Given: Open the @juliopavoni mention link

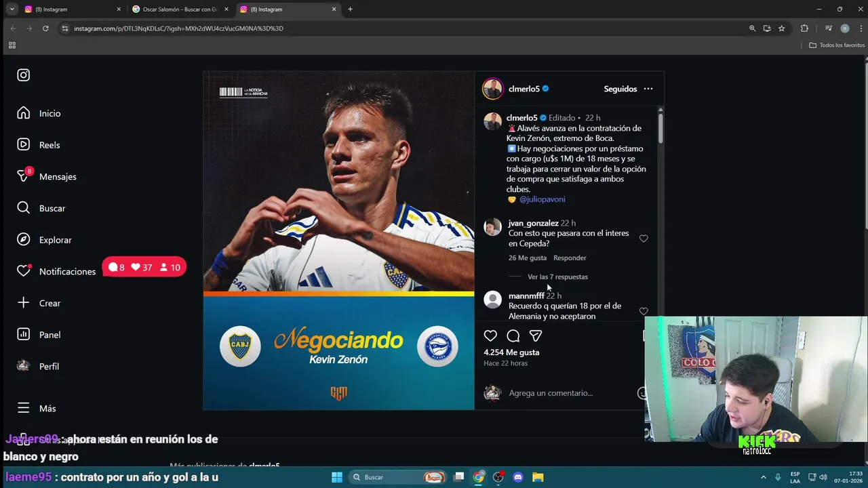Looking at the screenshot, I should tap(542, 199).
